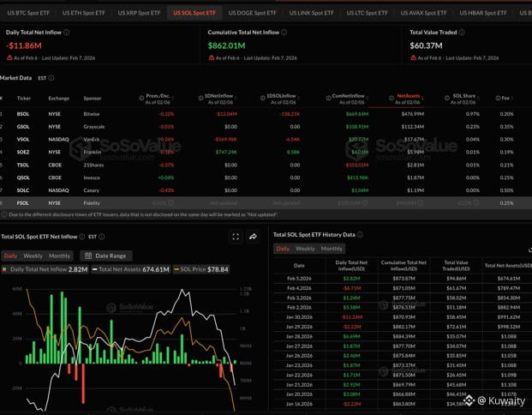Viewport: 532px width, 415px height.
Task: Click the calendar icon in Date Range button
Action: [88, 256]
